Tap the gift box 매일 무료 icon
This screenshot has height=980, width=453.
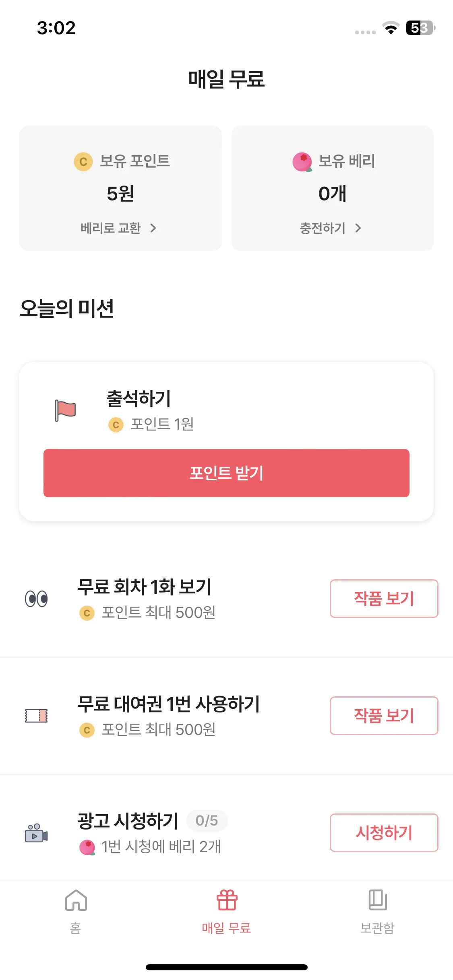(227, 900)
